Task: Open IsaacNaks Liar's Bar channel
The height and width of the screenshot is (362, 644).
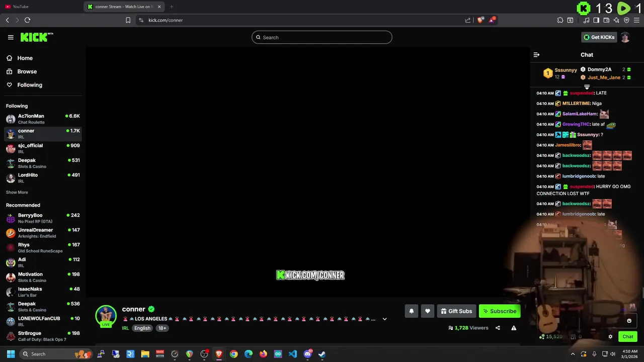Action: [43, 292]
